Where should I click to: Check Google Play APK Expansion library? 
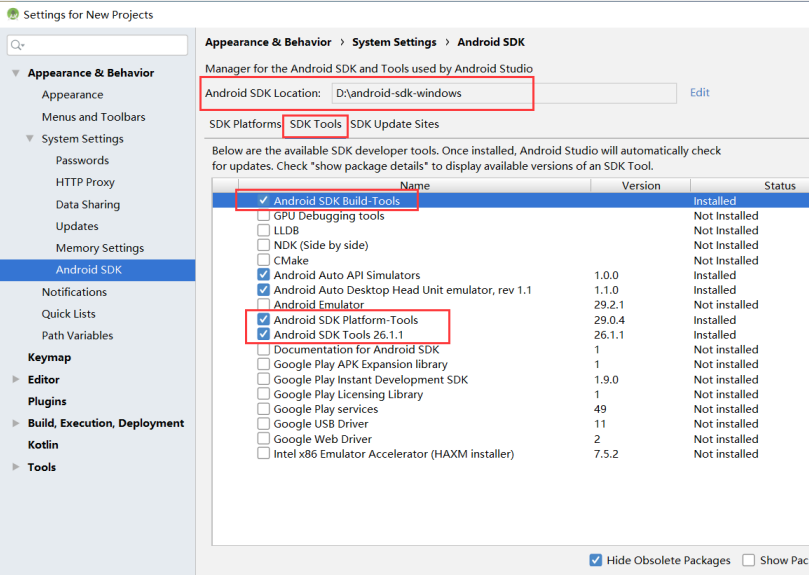(x=264, y=364)
